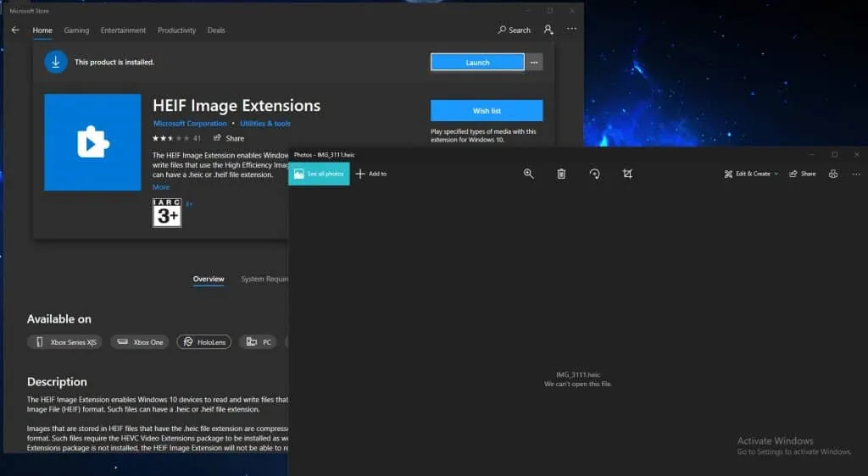The width and height of the screenshot is (868, 476).
Task: Click the IMG_3111.heic file name text
Action: coord(578,375)
